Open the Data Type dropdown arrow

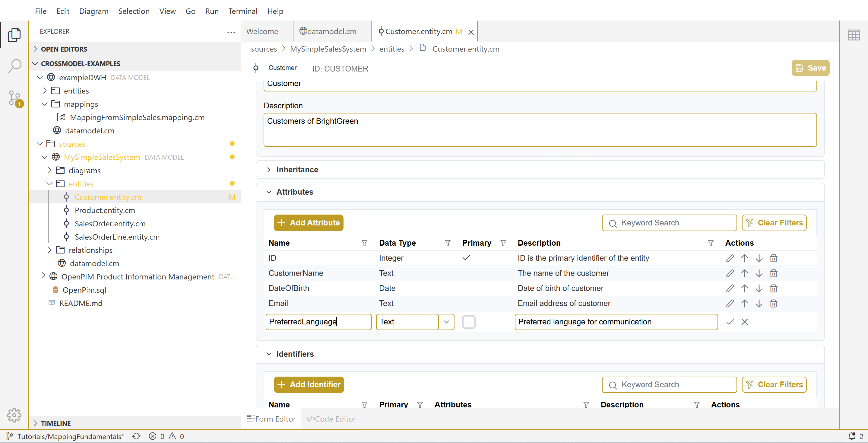click(446, 322)
